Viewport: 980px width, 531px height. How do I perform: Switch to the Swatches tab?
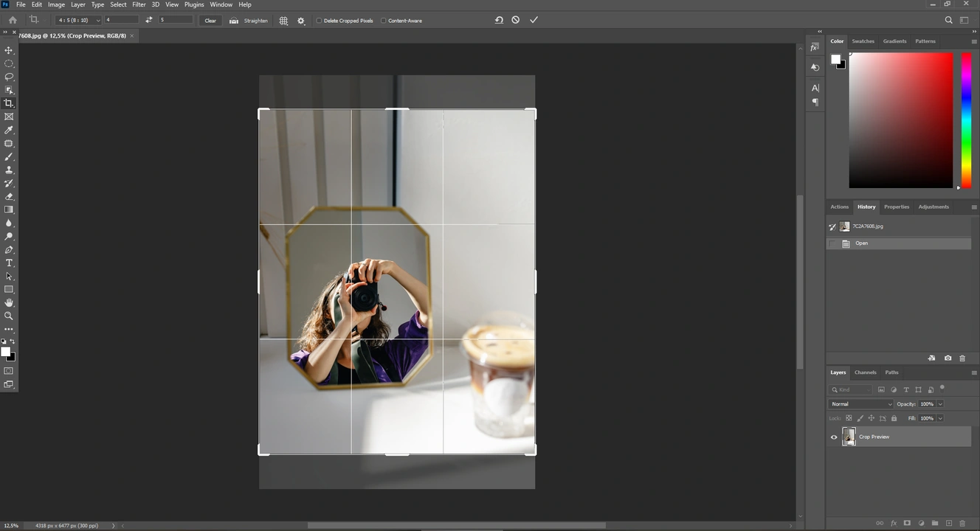pos(863,41)
